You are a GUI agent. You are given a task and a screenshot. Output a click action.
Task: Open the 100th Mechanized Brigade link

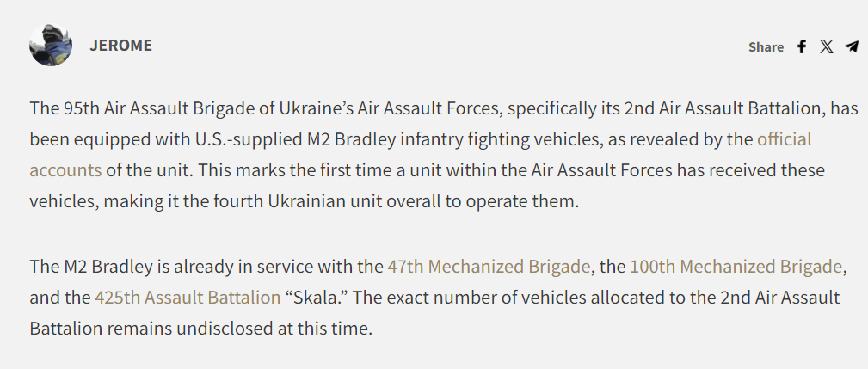click(736, 267)
